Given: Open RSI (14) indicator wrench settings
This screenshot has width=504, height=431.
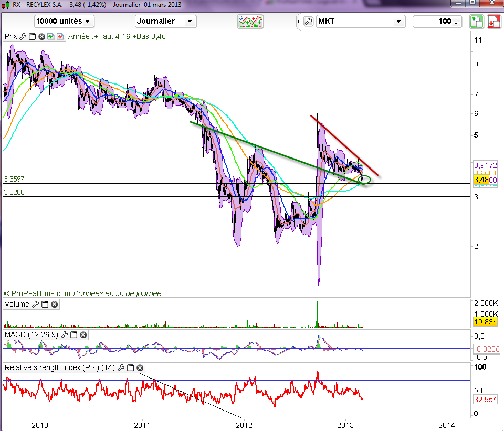Looking at the screenshot, I should click(x=121, y=368).
